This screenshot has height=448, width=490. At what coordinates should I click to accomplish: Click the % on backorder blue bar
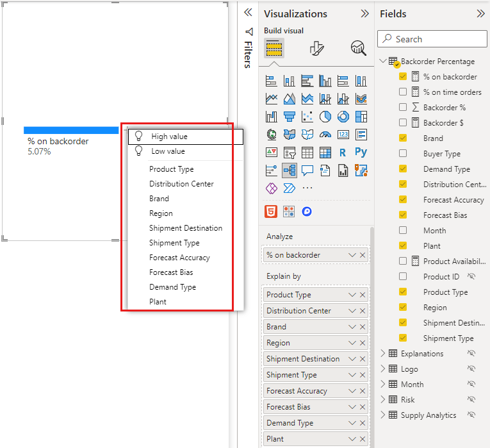coord(71,130)
